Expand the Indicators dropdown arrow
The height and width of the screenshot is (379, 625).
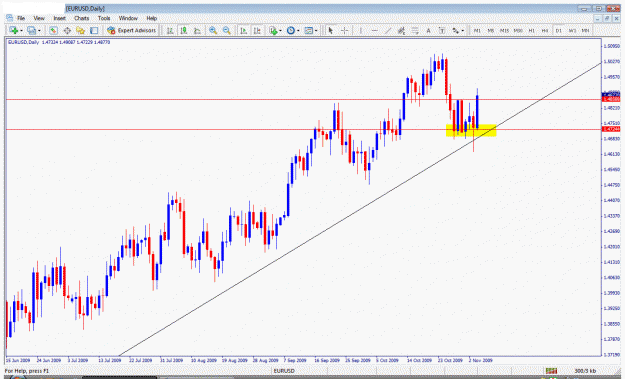[281, 31]
